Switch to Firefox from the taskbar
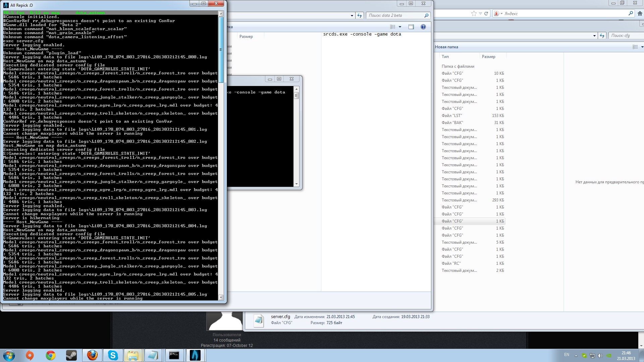644x362 pixels. click(92, 355)
